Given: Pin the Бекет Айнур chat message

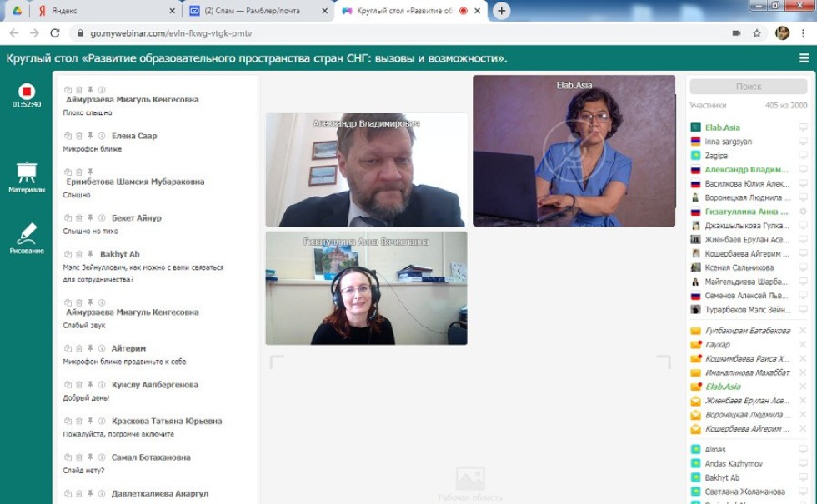Looking at the screenshot, I should click(90, 217).
